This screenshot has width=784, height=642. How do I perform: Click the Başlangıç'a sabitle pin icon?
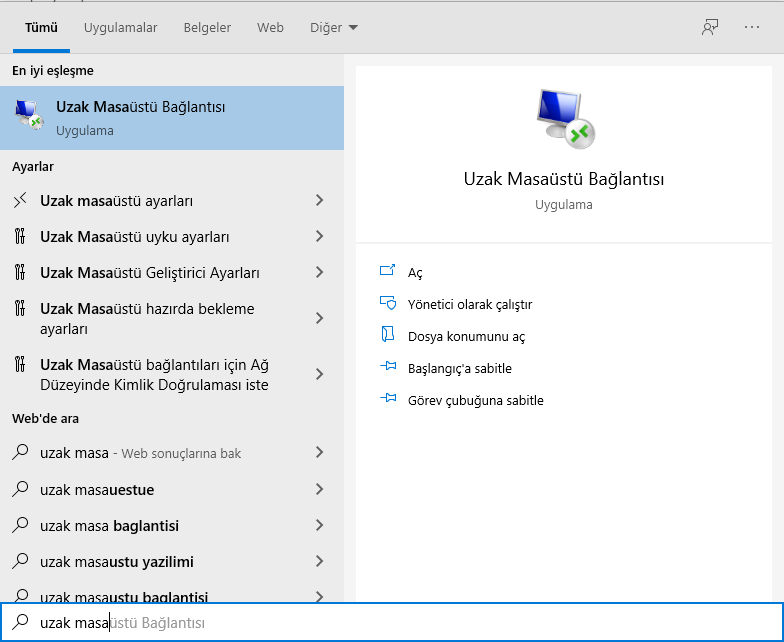(388, 368)
